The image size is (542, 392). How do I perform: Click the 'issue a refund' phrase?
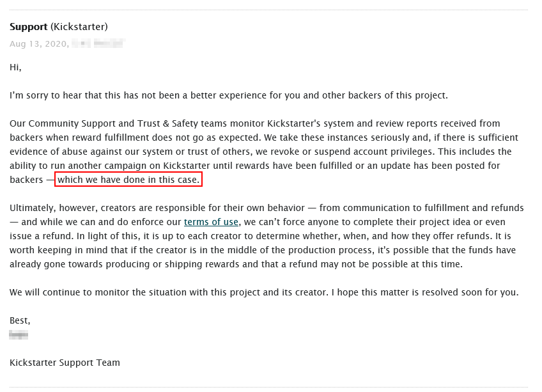pyautogui.click(x=42, y=236)
